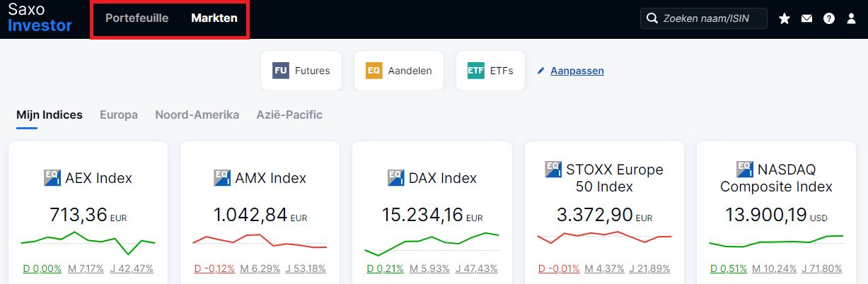
Task: Click the ETF badge icon
Action: (x=475, y=71)
